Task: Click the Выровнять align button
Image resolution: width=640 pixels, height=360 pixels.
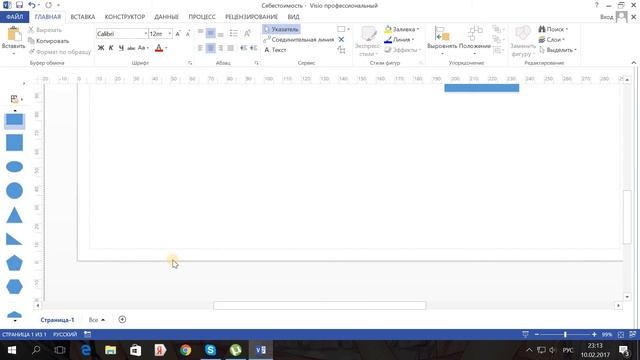Action: [442, 40]
